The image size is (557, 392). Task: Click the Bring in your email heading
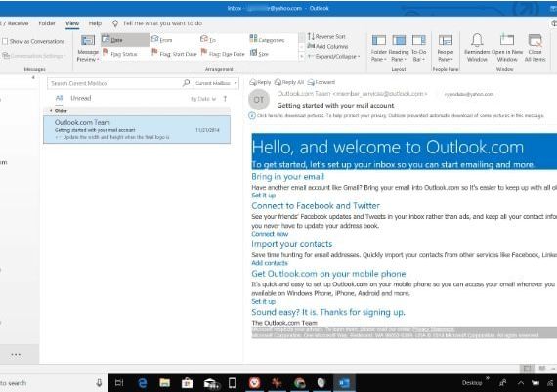[287, 177]
